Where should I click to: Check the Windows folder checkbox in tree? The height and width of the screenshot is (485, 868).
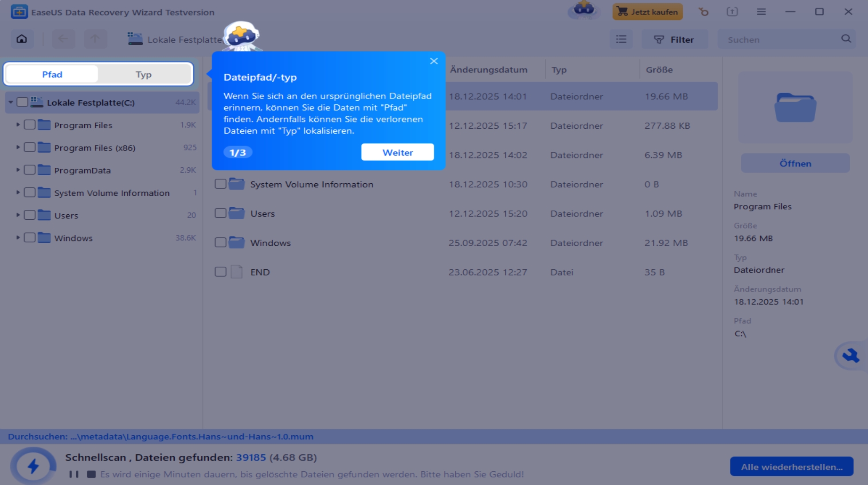click(30, 238)
